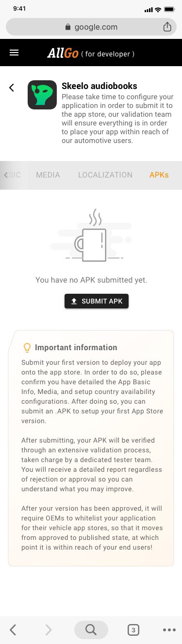182x644 pixels.
Task: Switch to the LOCALIZATION tab
Action: (105, 175)
